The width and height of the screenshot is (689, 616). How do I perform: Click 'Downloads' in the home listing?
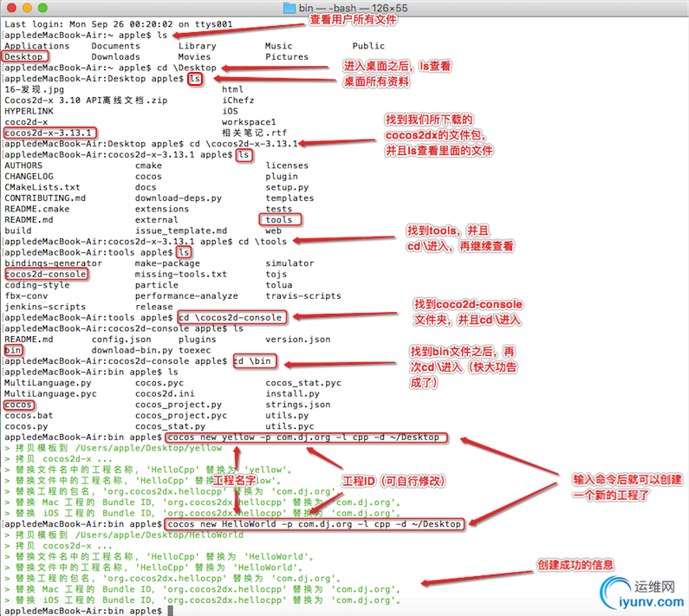115,57
